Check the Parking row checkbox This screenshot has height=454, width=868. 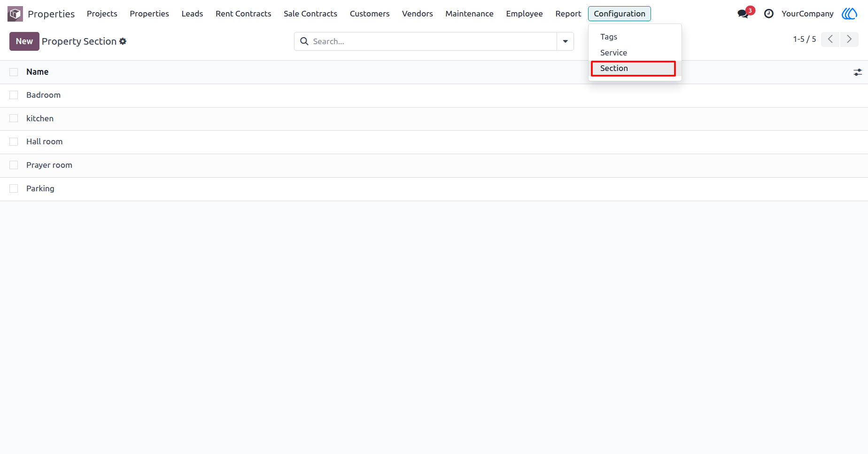point(14,188)
